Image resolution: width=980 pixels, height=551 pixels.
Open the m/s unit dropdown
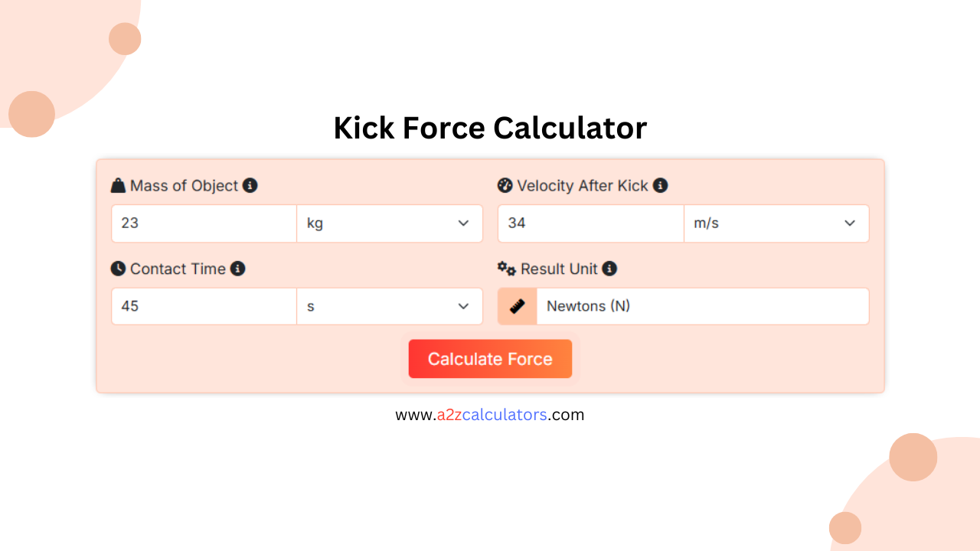[x=776, y=223]
